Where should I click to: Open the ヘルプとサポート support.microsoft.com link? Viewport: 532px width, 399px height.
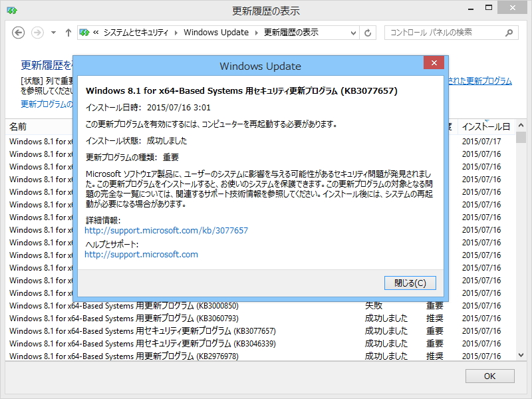click(140, 254)
